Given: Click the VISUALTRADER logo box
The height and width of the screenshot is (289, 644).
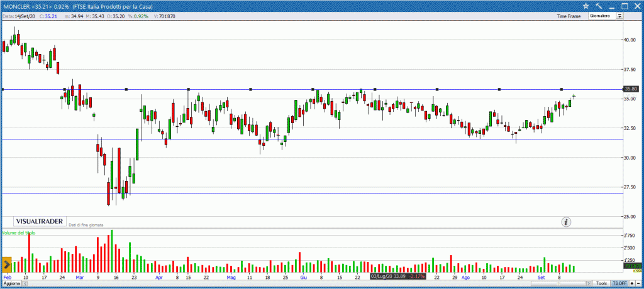Looking at the screenshot, I should pos(40,221).
